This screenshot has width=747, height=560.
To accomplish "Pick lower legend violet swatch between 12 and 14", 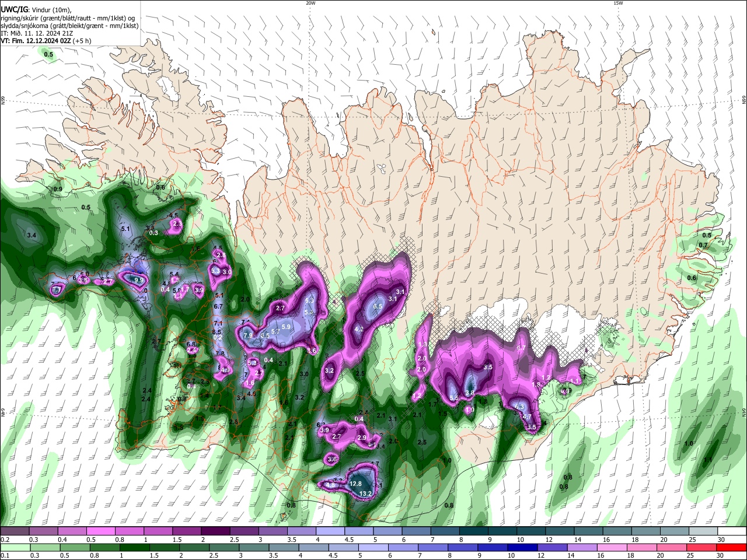I will pyautogui.click(x=551, y=547).
